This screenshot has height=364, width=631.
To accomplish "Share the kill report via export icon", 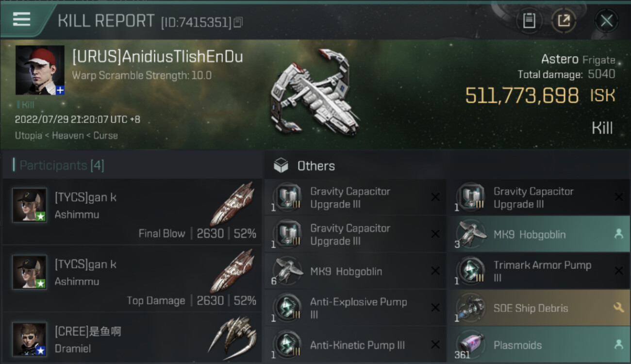I will [564, 21].
